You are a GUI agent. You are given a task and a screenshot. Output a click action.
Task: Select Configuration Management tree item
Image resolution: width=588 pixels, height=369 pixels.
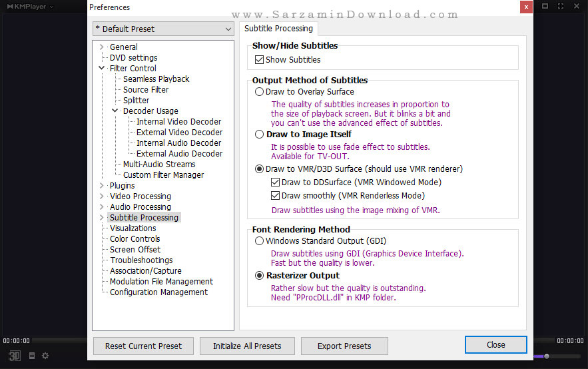pos(158,292)
